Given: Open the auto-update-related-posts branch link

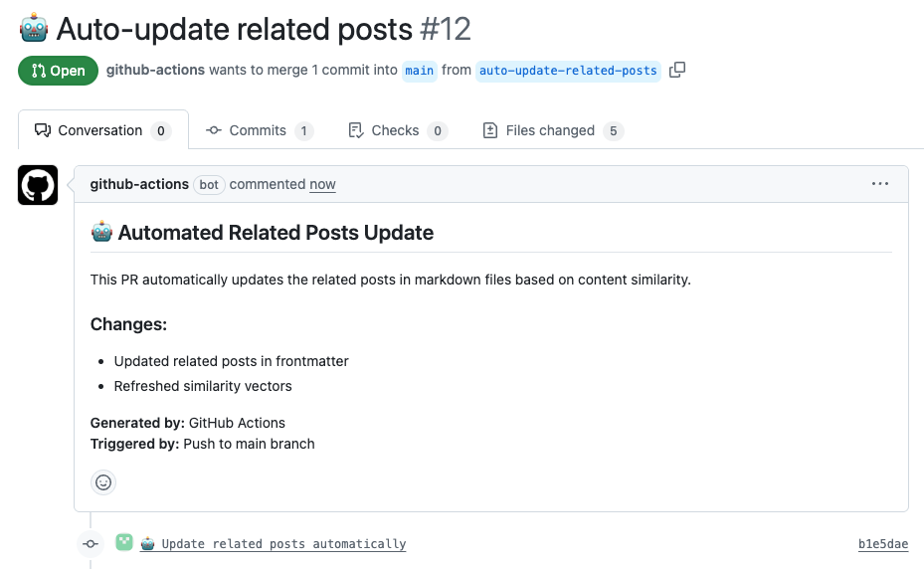Looking at the screenshot, I should (568, 71).
